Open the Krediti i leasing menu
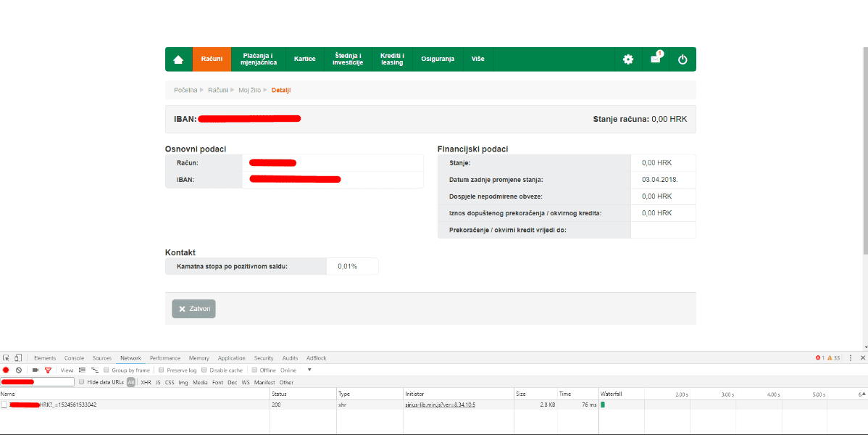Image resolution: width=868 pixels, height=435 pixels. [x=392, y=59]
